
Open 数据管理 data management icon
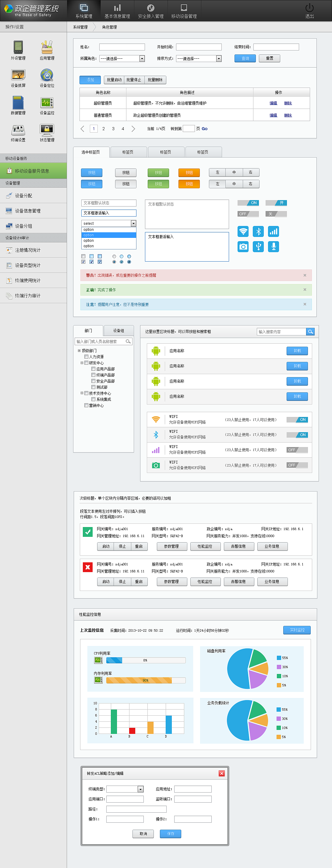pyautogui.click(x=18, y=102)
